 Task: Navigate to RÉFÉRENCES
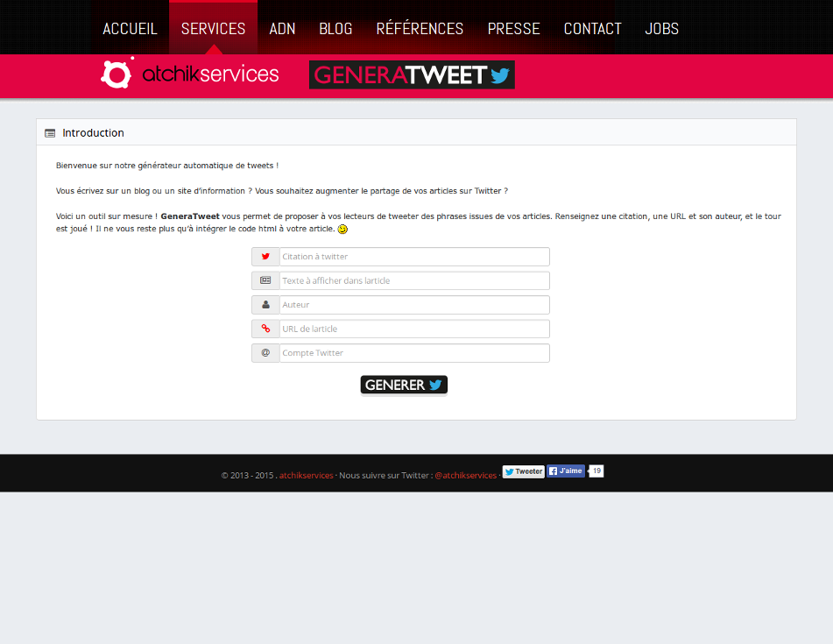[x=420, y=29]
